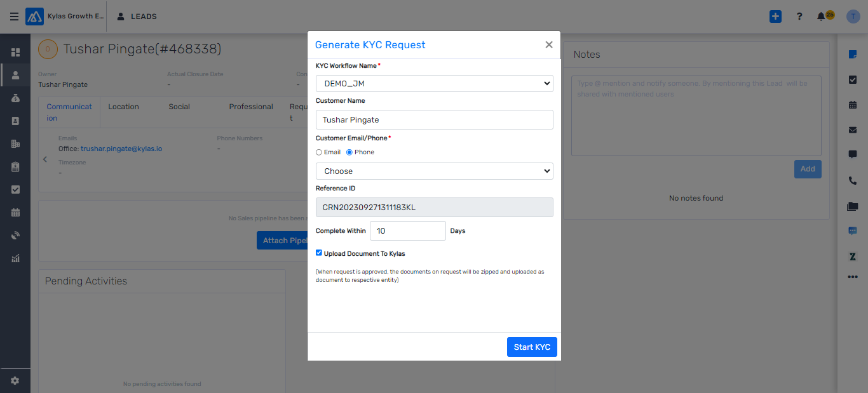Click the Start KYC button
The image size is (868, 393).
[532, 347]
